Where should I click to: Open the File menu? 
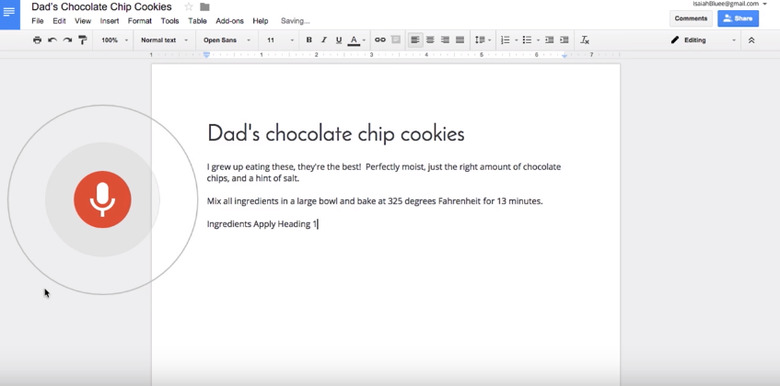pyautogui.click(x=37, y=21)
